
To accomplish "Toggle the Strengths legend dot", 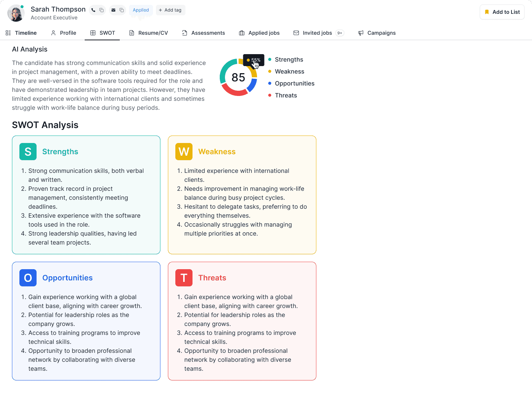I will [270, 59].
